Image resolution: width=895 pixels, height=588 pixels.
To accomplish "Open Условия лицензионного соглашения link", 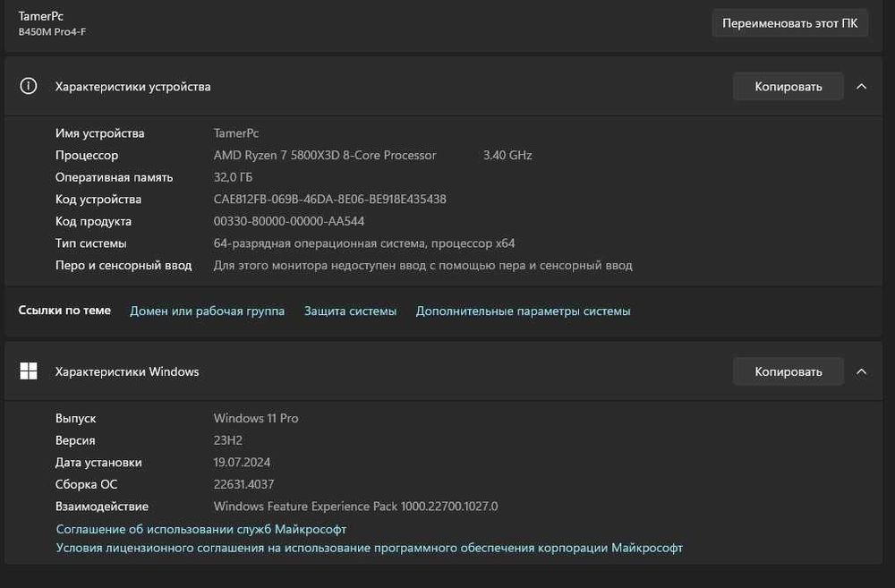I will point(370,548).
